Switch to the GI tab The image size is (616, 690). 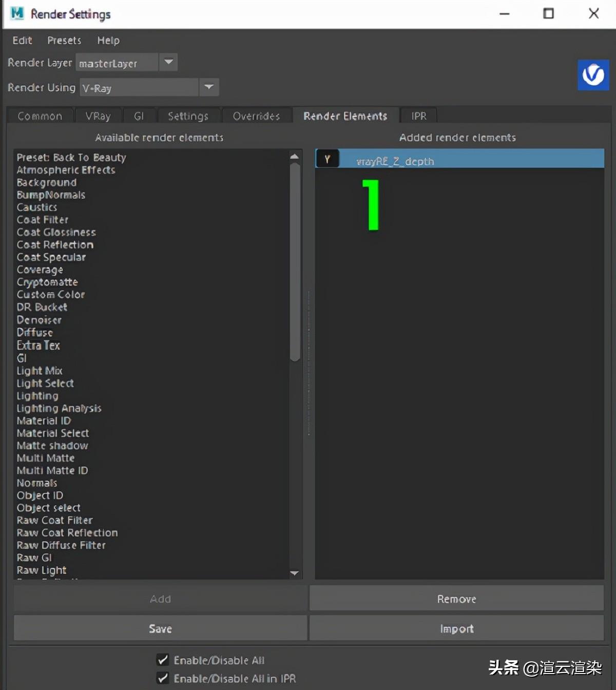[x=139, y=116]
